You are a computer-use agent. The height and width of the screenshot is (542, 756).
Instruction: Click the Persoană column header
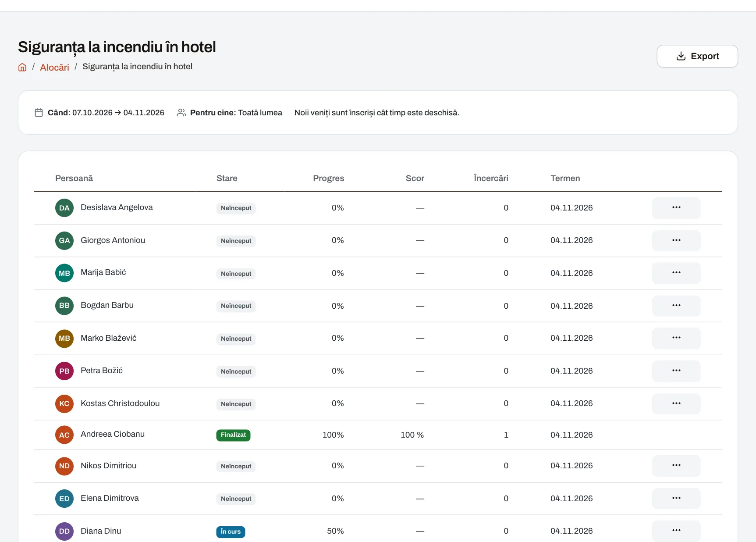pos(74,178)
